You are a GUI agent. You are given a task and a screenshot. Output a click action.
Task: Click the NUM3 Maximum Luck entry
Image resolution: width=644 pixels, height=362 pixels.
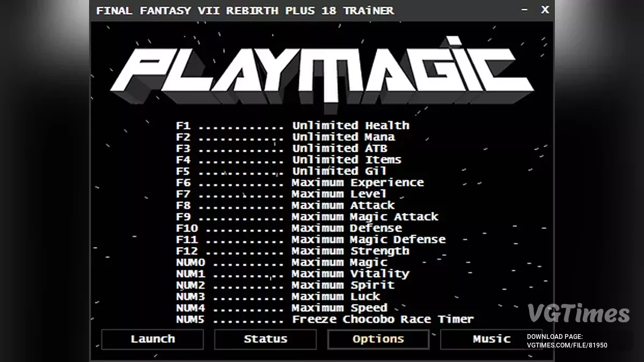[x=278, y=297]
